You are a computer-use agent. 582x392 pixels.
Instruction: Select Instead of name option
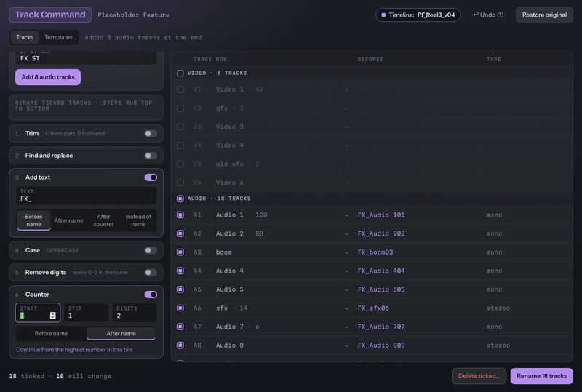click(138, 220)
